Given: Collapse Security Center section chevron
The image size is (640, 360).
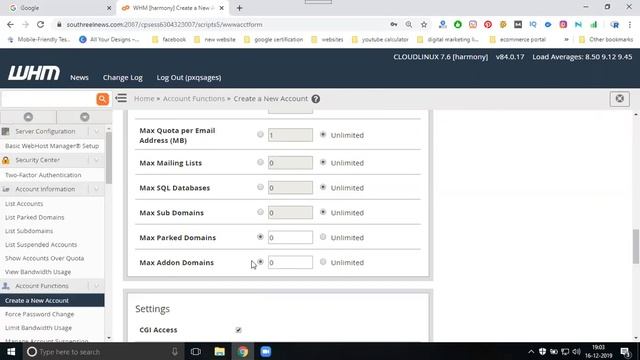Looking at the screenshot, I should (96, 160).
